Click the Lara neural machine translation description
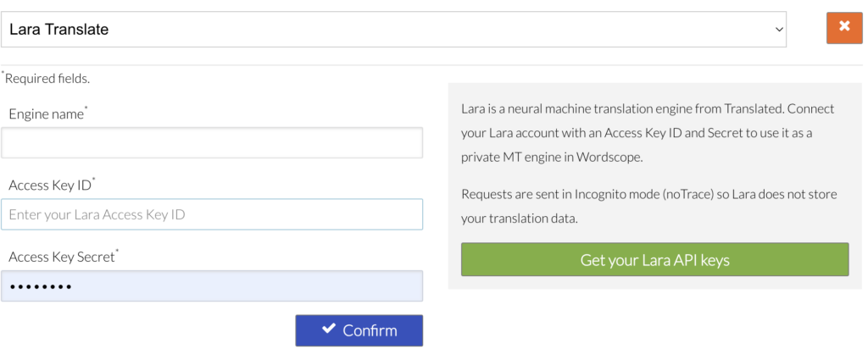This screenshot has width=868, height=360. pyautogui.click(x=648, y=133)
